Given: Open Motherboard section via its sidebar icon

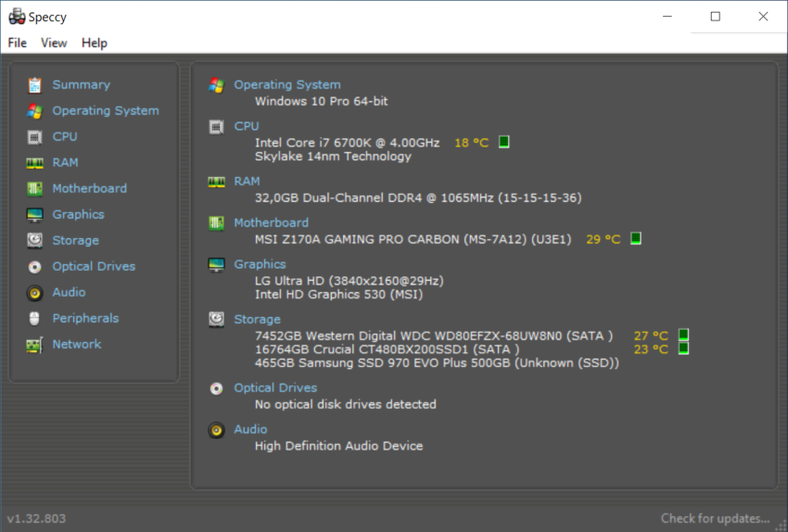Looking at the screenshot, I should point(35,189).
